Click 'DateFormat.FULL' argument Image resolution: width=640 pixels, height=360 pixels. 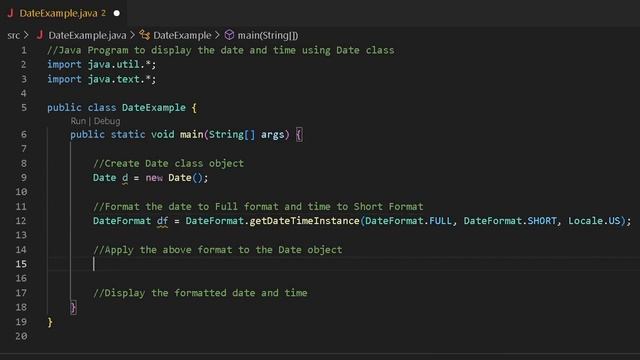pyautogui.click(x=409, y=221)
